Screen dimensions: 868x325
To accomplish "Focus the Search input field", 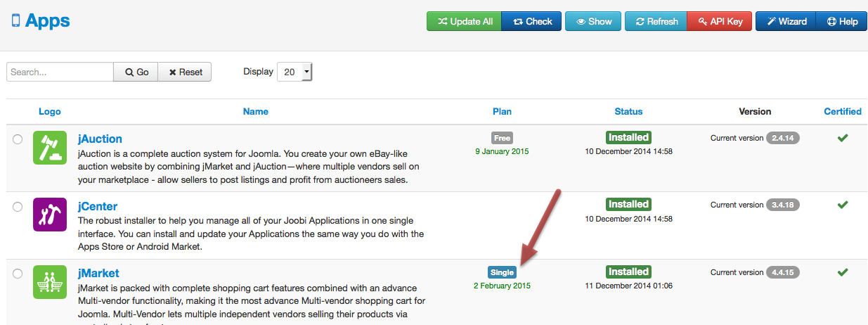I will [60, 72].
